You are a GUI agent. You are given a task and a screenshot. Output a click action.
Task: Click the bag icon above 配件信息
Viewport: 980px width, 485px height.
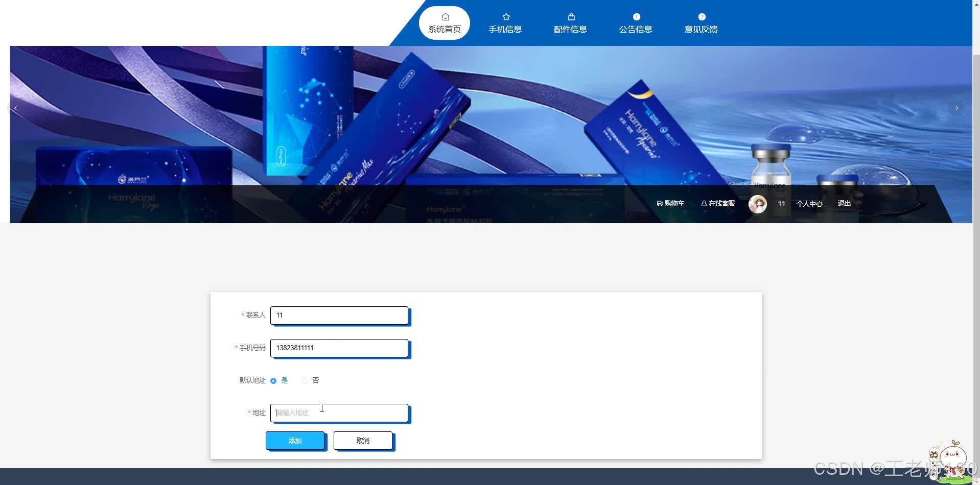(x=571, y=17)
